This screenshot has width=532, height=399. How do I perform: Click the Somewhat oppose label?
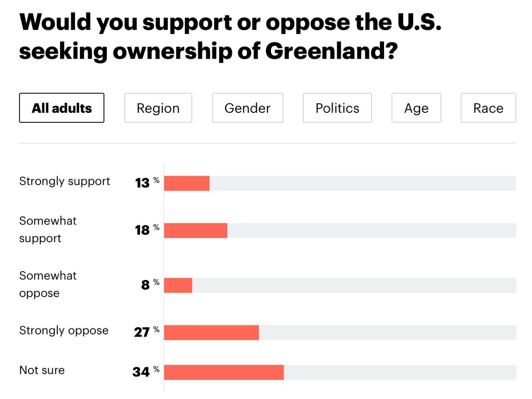[48, 284]
